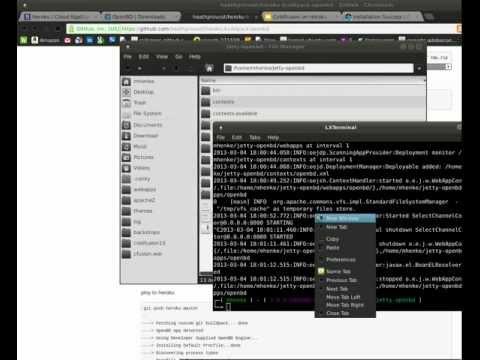Select the contexts folder row
The width and height of the screenshot is (480, 360).
click(313, 102)
